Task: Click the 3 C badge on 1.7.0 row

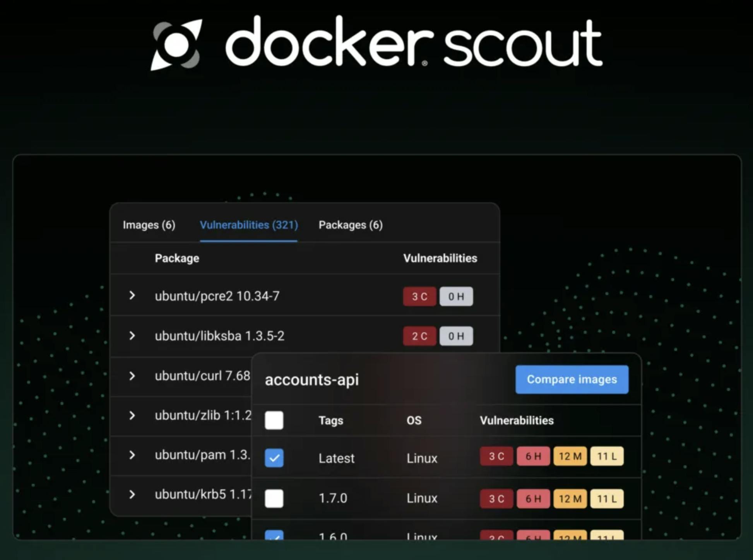Action: point(496,499)
